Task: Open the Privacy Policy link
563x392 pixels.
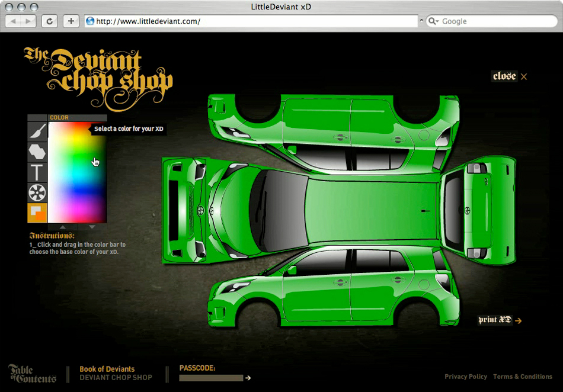Action: click(x=466, y=377)
